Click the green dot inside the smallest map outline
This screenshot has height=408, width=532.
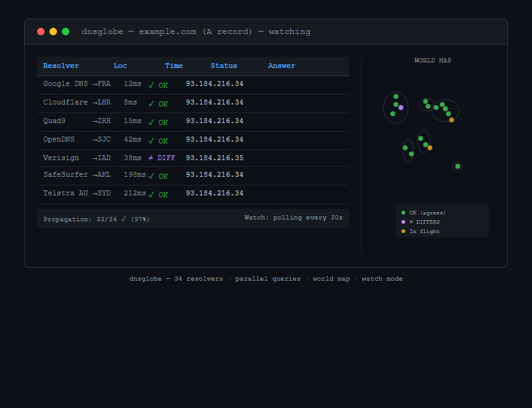tap(458, 166)
